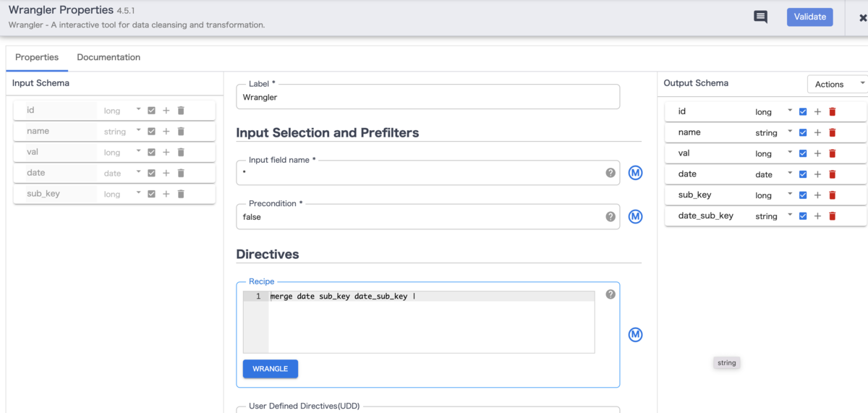Toggle nullable checkbox for output id
The height and width of the screenshot is (413, 868).
pyautogui.click(x=803, y=112)
